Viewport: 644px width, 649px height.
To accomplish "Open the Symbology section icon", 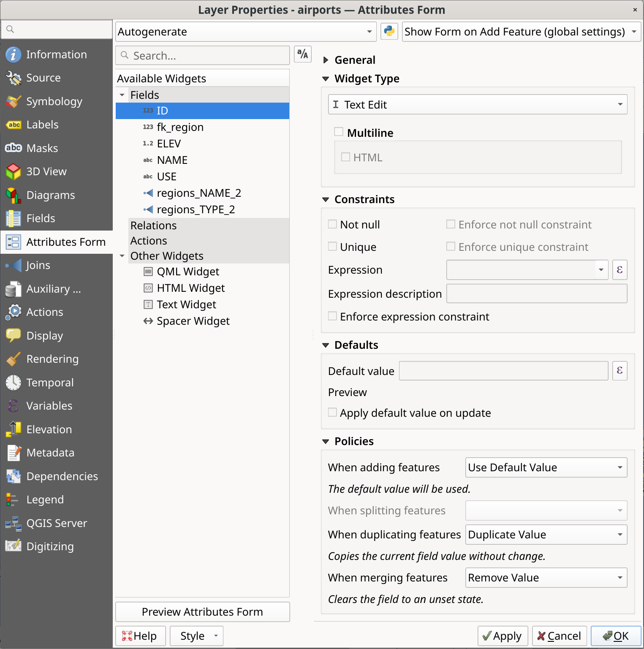I will pyautogui.click(x=13, y=101).
